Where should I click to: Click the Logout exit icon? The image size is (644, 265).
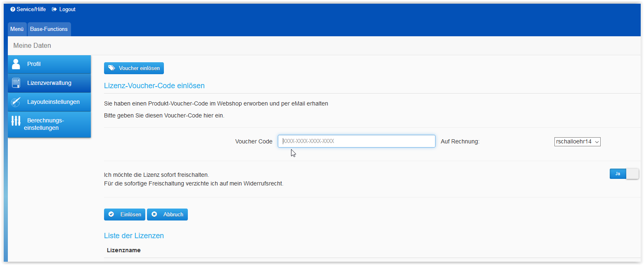54,9
